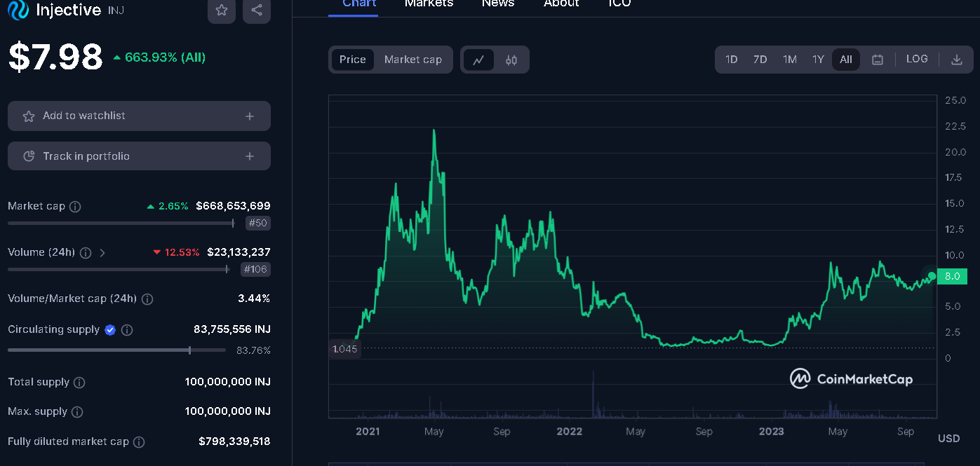The image size is (980, 466).
Task: Switch to the line chart view
Action: 478,60
